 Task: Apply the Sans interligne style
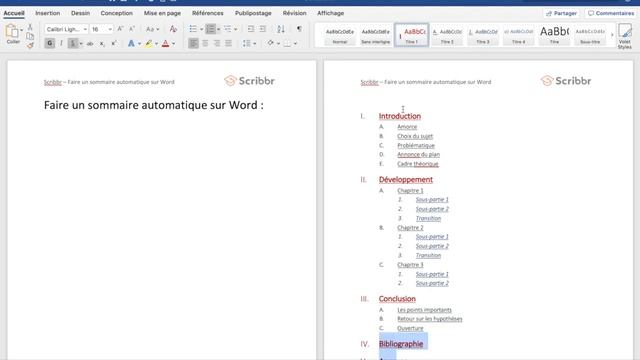click(x=376, y=35)
